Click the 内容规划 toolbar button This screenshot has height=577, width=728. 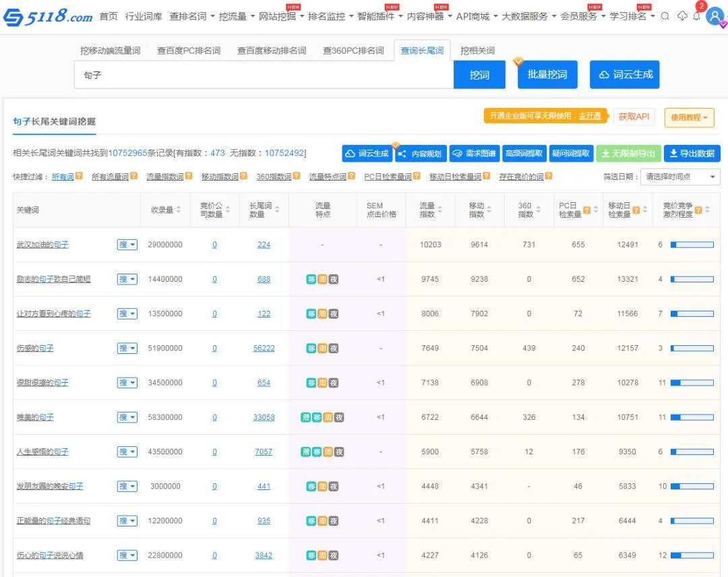[421, 153]
